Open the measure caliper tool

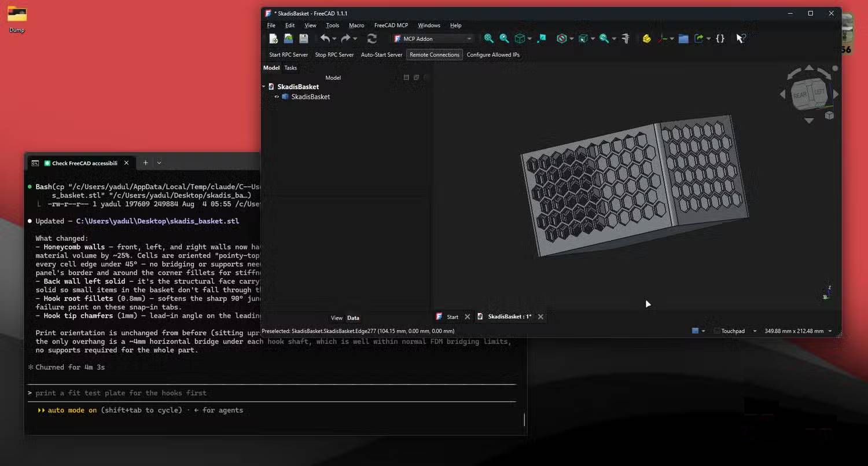coord(626,38)
